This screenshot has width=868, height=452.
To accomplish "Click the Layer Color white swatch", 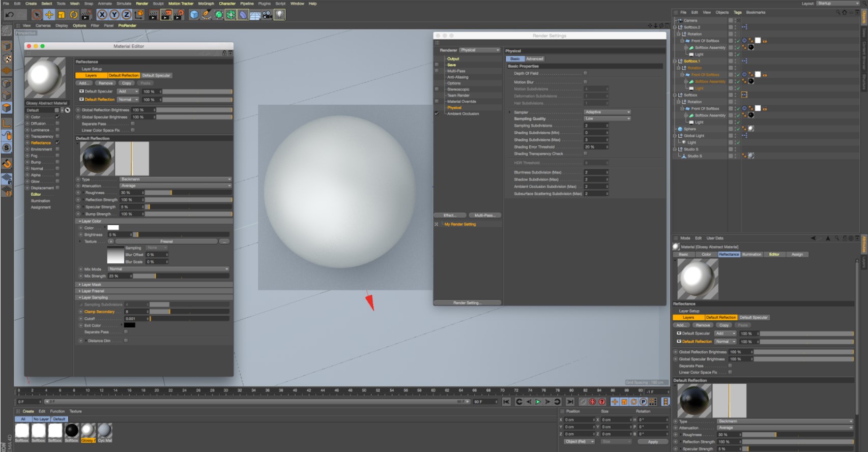I will (113, 228).
